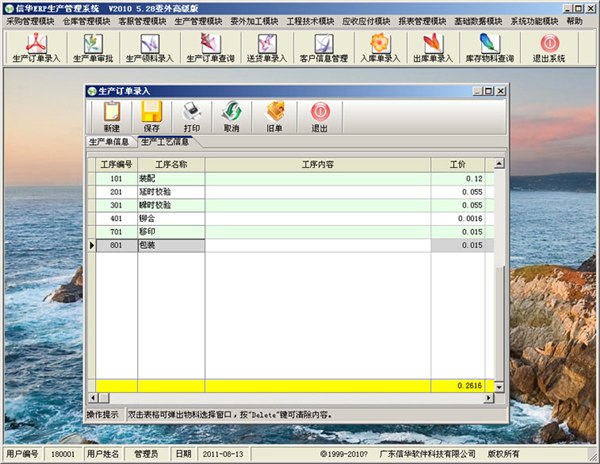Open the 仓库管理模块 menu
This screenshot has height=464, width=600.
point(86,21)
